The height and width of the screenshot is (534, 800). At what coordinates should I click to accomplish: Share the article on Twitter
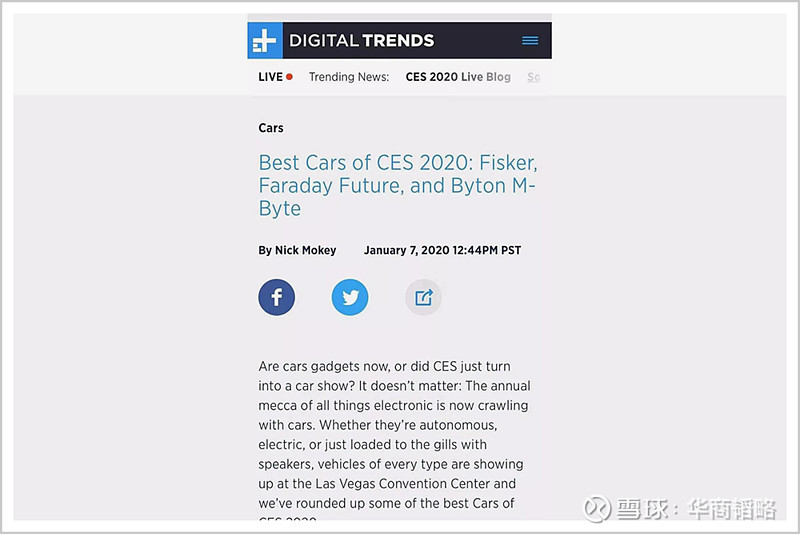350,297
